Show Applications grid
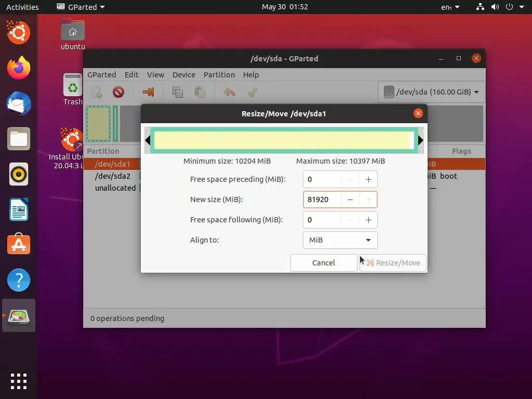The width and height of the screenshot is (532, 399). pos(19,381)
